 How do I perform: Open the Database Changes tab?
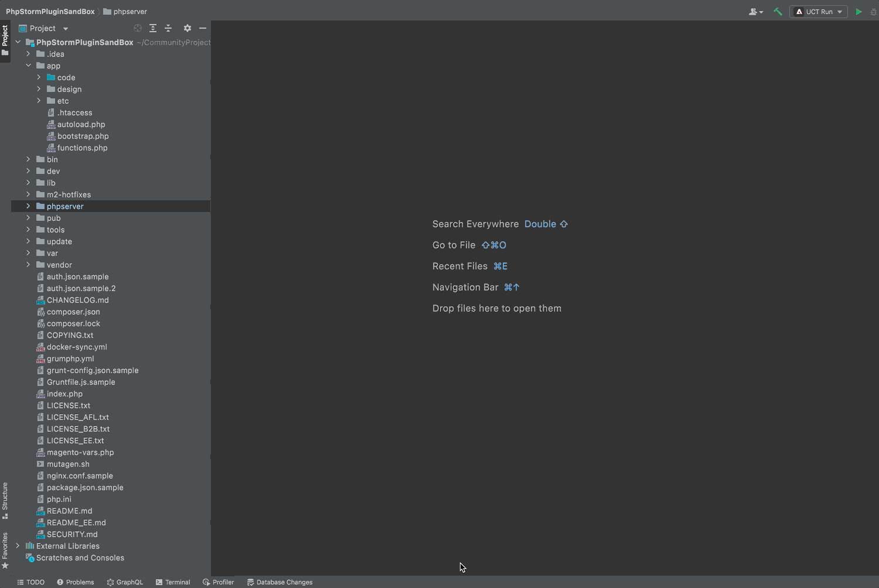click(x=280, y=582)
